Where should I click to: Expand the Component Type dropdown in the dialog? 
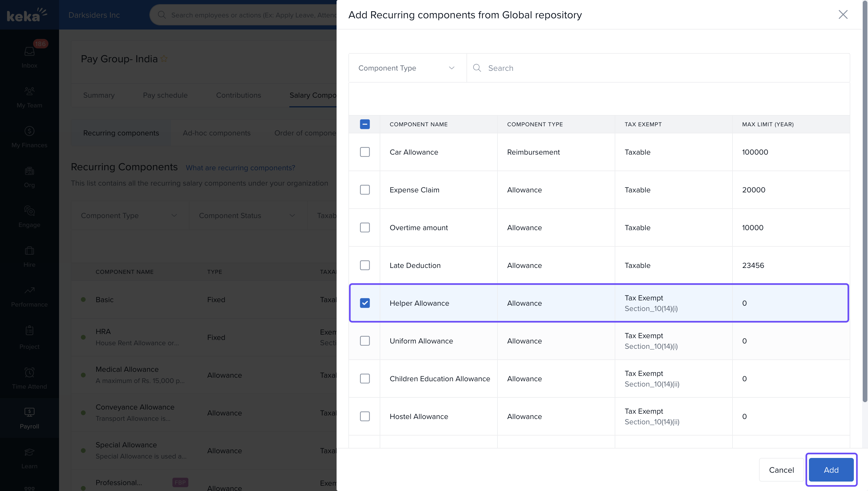pyautogui.click(x=407, y=68)
